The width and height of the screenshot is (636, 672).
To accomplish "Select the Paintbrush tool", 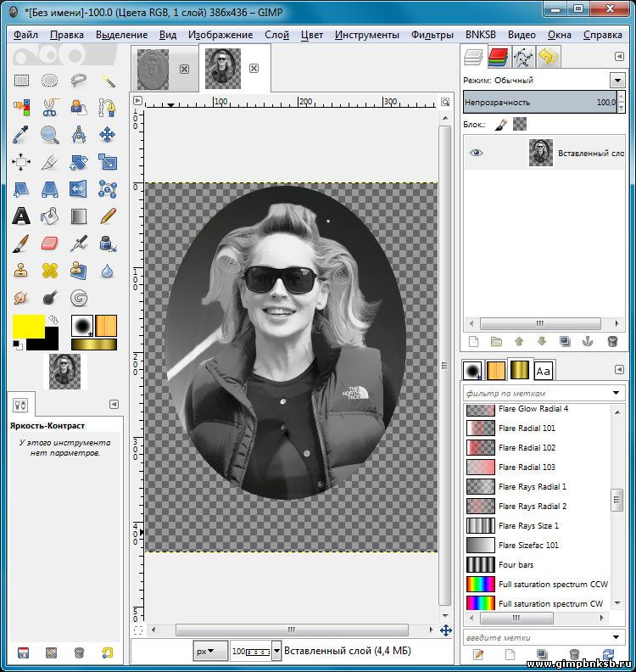I will coord(21,244).
